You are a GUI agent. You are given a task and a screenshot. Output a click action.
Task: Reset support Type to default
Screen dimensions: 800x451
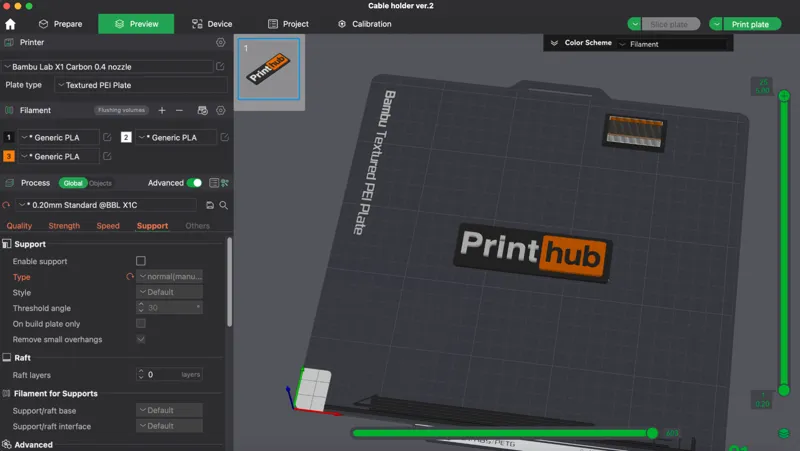130,277
